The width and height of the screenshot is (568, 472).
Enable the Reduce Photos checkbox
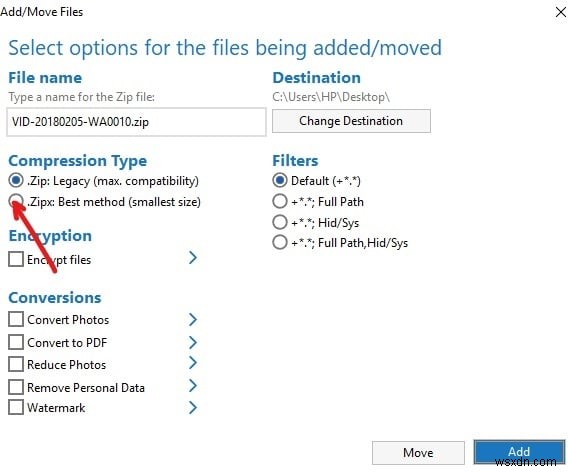click(16, 364)
